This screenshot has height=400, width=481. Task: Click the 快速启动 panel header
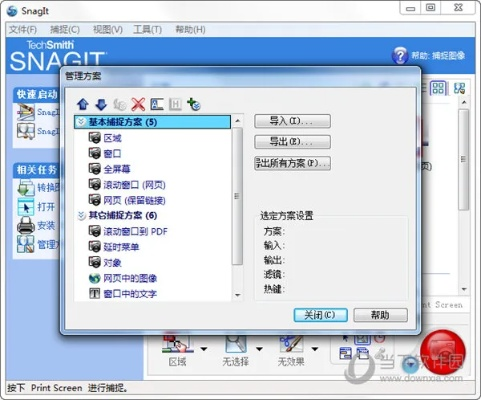coord(37,94)
